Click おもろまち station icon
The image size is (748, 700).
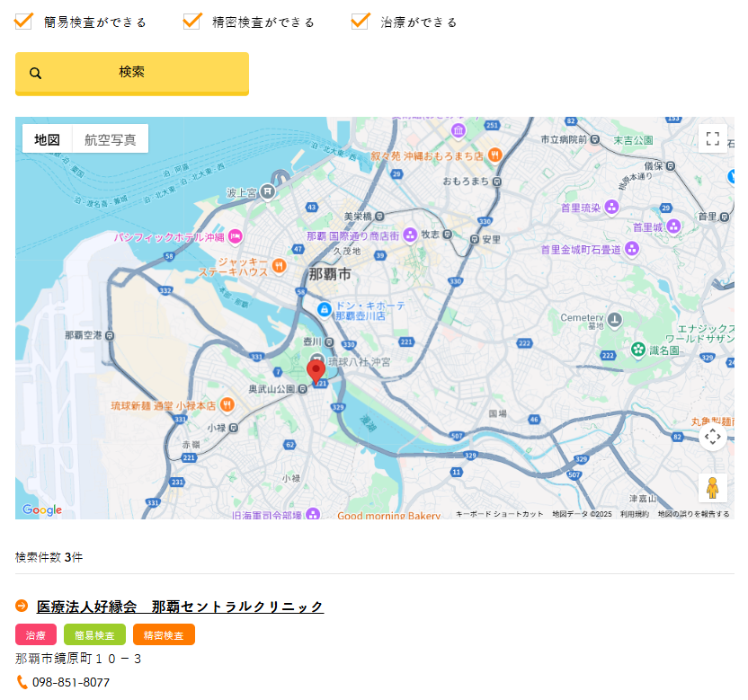(497, 182)
